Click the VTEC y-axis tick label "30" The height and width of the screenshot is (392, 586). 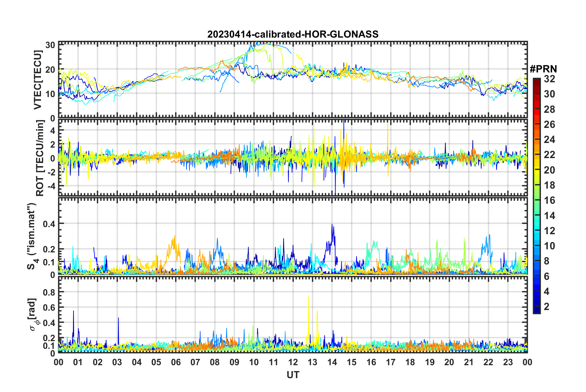pyautogui.click(x=50, y=45)
